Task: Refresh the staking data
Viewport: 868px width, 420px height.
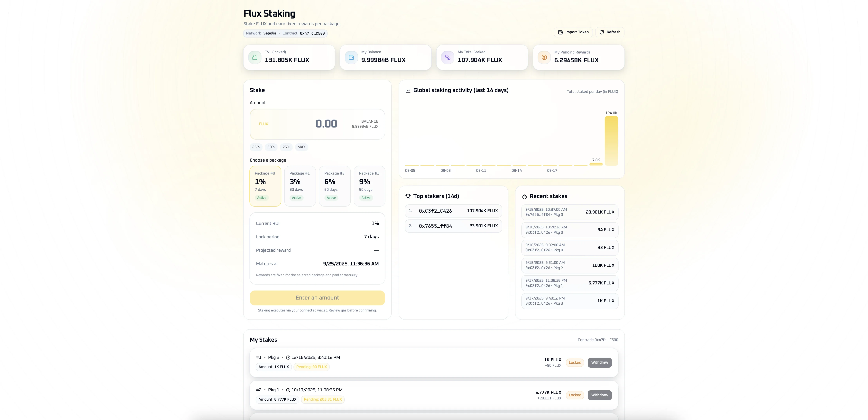Action: click(610, 32)
